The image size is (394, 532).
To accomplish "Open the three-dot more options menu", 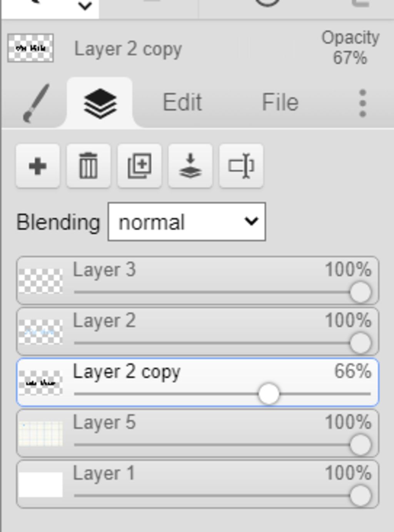I will pyautogui.click(x=362, y=103).
